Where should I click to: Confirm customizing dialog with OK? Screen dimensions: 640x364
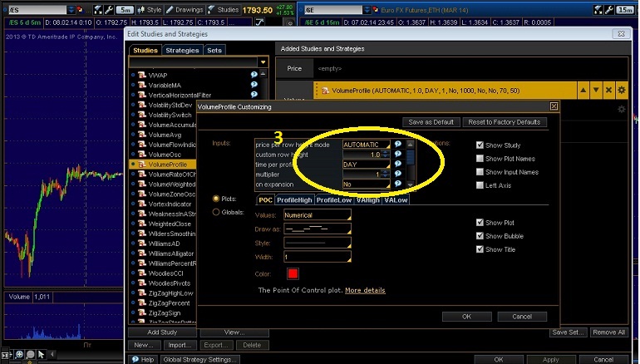tap(466, 317)
